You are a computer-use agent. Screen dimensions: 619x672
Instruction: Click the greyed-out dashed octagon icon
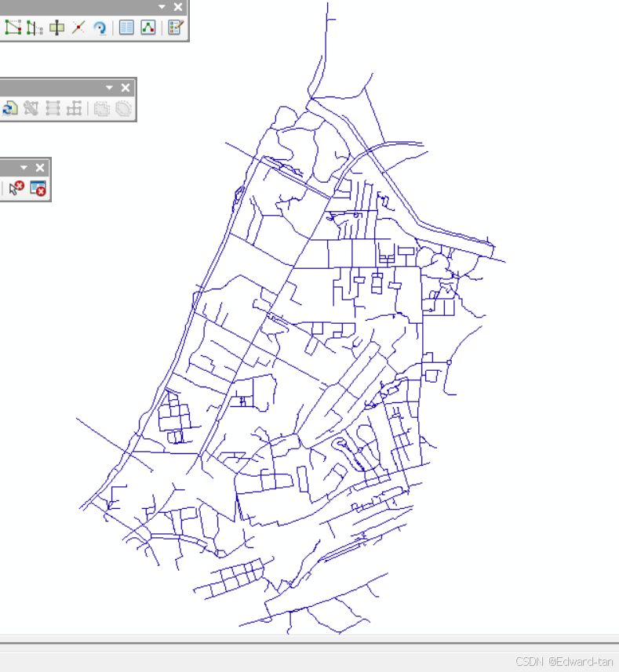tap(123, 108)
